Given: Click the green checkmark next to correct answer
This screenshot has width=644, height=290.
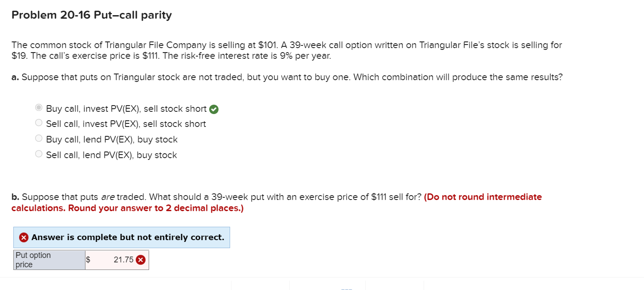Looking at the screenshot, I should [213, 108].
